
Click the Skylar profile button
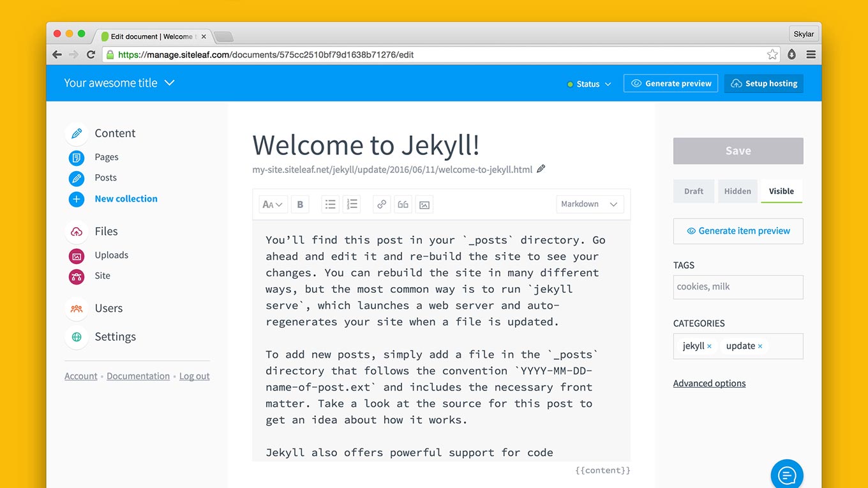pyautogui.click(x=804, y=34)
